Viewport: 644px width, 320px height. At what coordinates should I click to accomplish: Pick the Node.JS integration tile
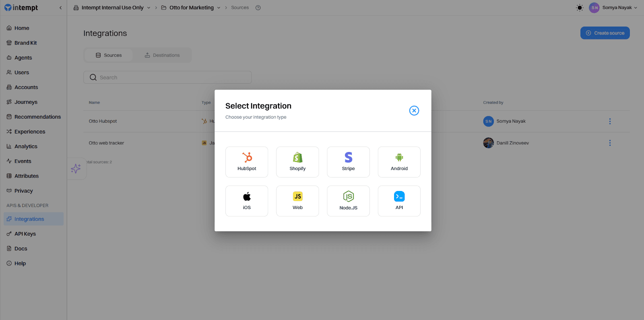click(x=348, y=201)
